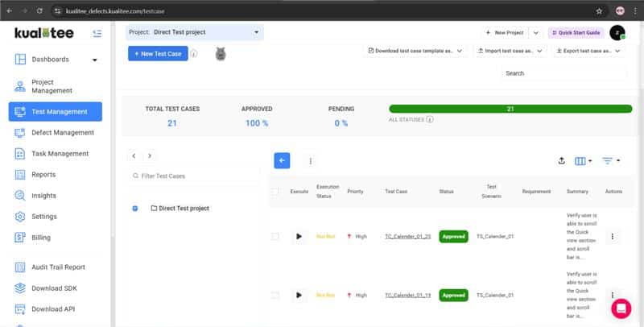Viewport: 644px width, 327px height.
Task: Click the New Test Case button
Action: click(157, 53)
